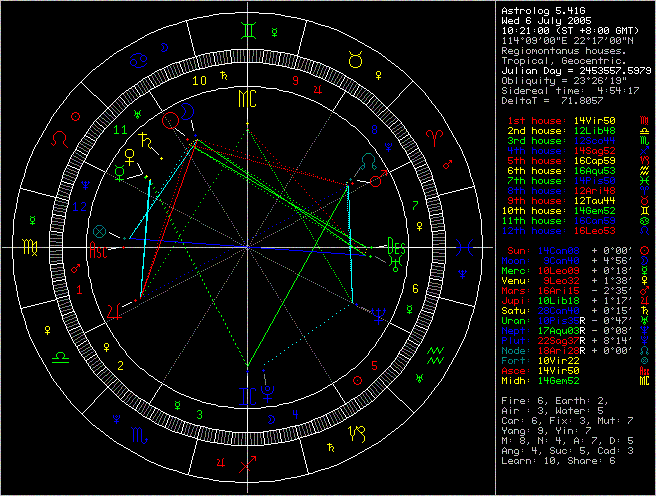Select the MC Midheaven marker atop the inner wheel

click(x=245, y=98)
